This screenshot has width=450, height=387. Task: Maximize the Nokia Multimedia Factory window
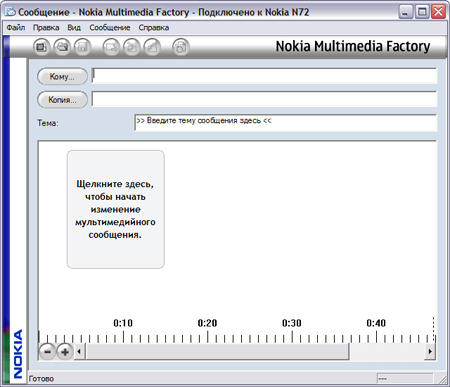coord(422,12)
